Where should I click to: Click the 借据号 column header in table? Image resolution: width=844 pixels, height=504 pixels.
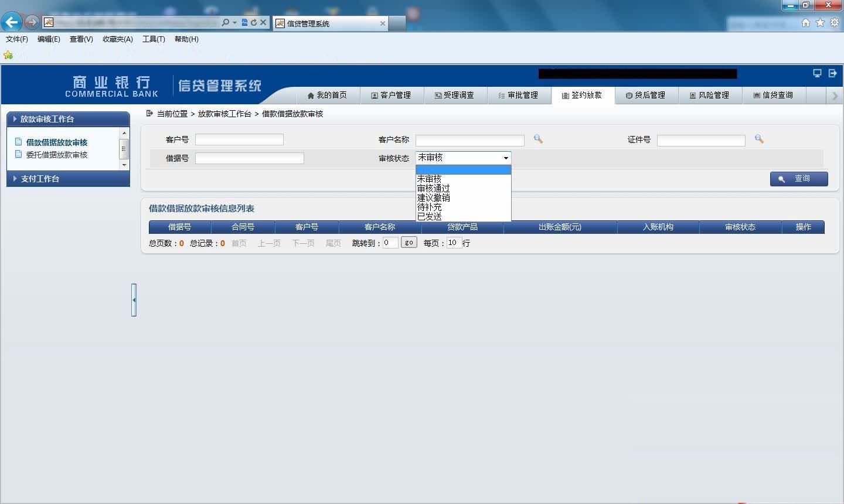point(179,227)
